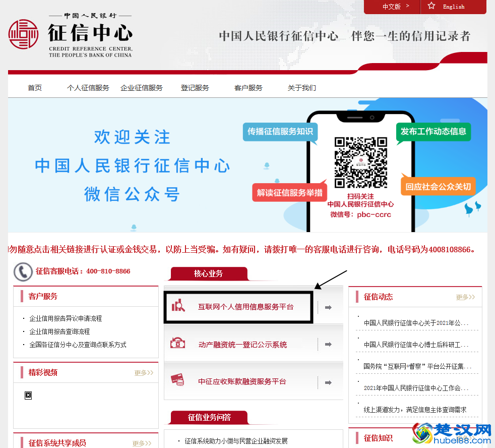Viewport: 495px width, 448px height.
Task: Click the arrow beside 中征应收账款融资服务平台
Action: 328,382
